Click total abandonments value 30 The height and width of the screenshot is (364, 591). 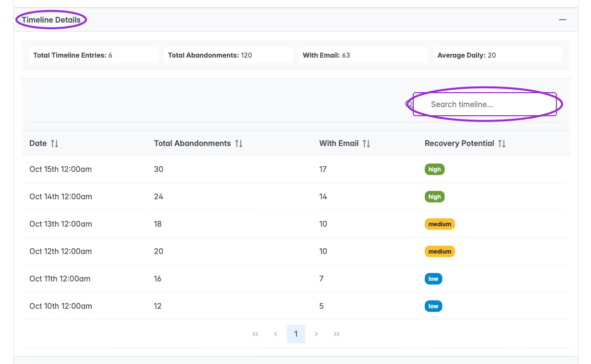pyautogui.click(x=159, y=169)
